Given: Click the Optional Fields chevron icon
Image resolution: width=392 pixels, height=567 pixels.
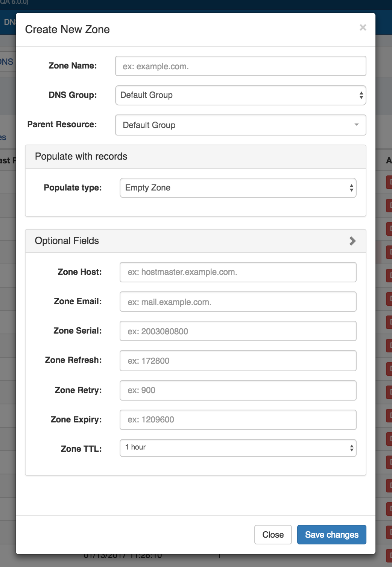Looking at the screenshot, I should [352, 241].
